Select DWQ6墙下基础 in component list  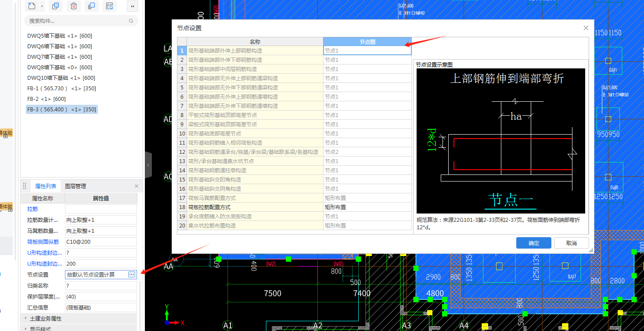click(x=60, y=46)
